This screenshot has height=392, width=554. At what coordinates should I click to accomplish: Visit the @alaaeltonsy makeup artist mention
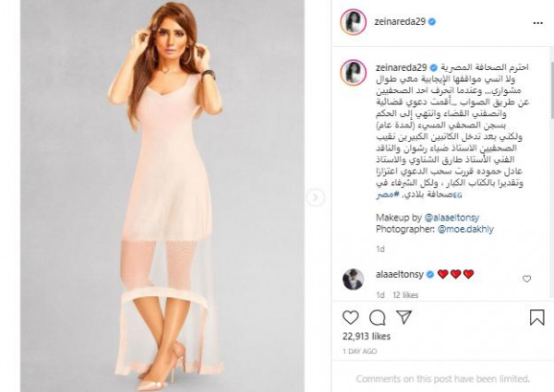tap(452, 218)
